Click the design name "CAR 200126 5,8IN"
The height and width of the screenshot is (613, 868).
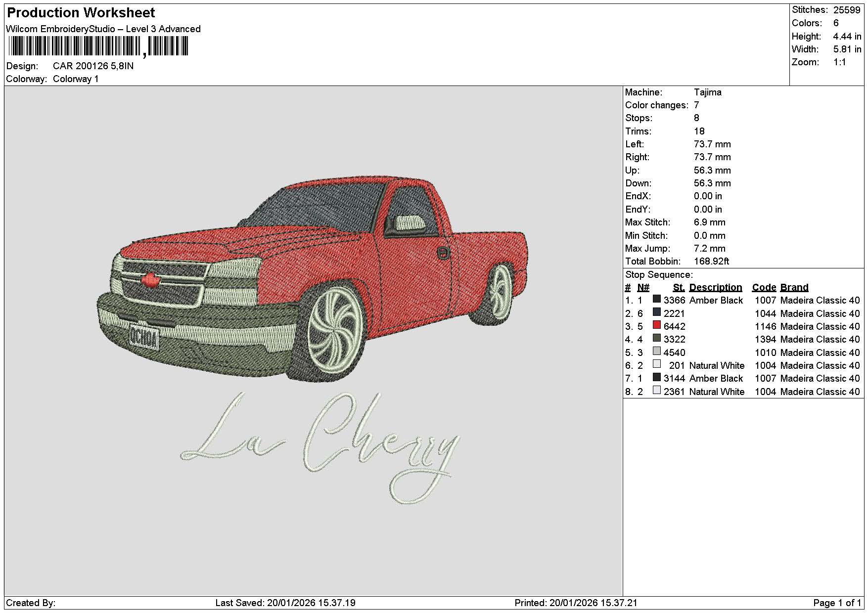[93, 66]
